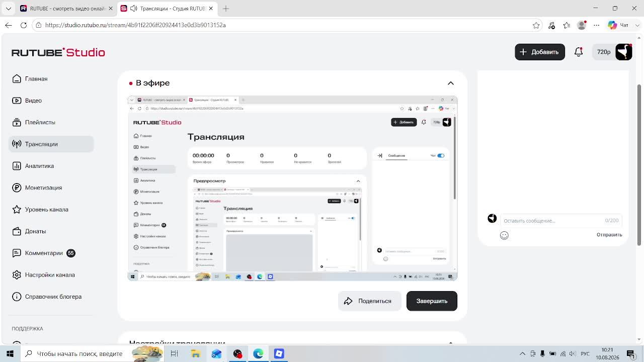This screenshot has width=644, height=362.
Task: Switch to Трансляции Студия RUTUBE tab
Action: 167,9
